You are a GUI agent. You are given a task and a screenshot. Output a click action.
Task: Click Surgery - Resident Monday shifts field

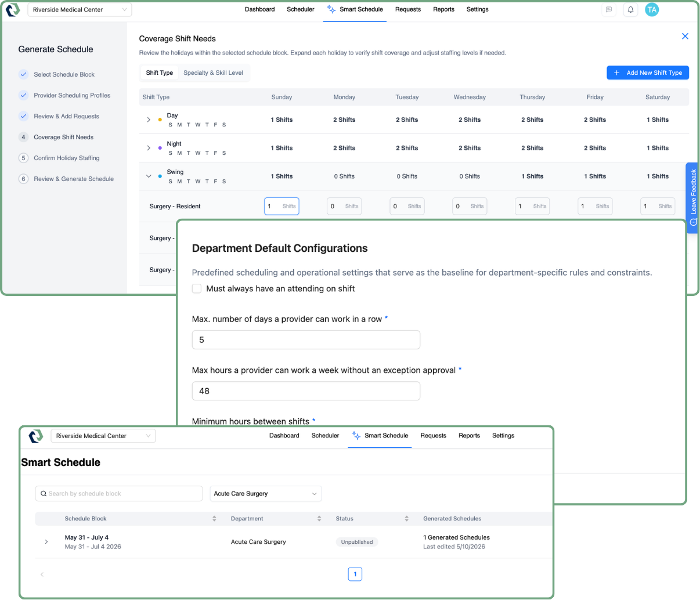[344, 206]
